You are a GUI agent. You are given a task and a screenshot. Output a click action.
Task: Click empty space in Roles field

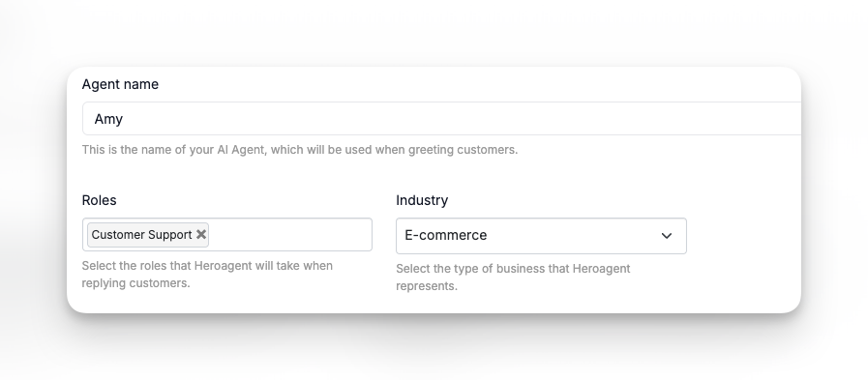click(x=290, y=235)
